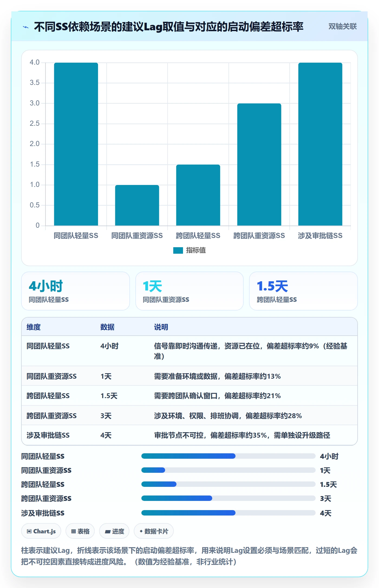Viewport: 379px width, 588px height.
Task: Open the 4小时 data card
Action: point(76,291)
